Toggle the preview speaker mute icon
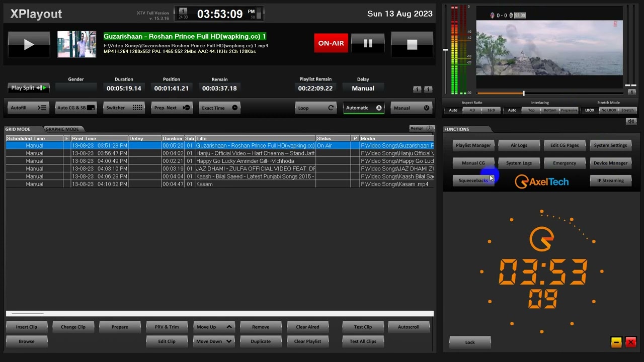Viewport: 644px width, 362px height. 631,122
